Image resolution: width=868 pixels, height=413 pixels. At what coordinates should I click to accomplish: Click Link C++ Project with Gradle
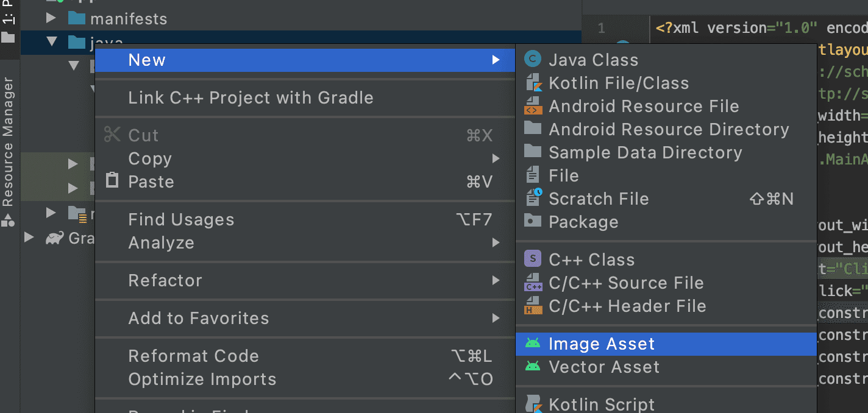[251, 97]
